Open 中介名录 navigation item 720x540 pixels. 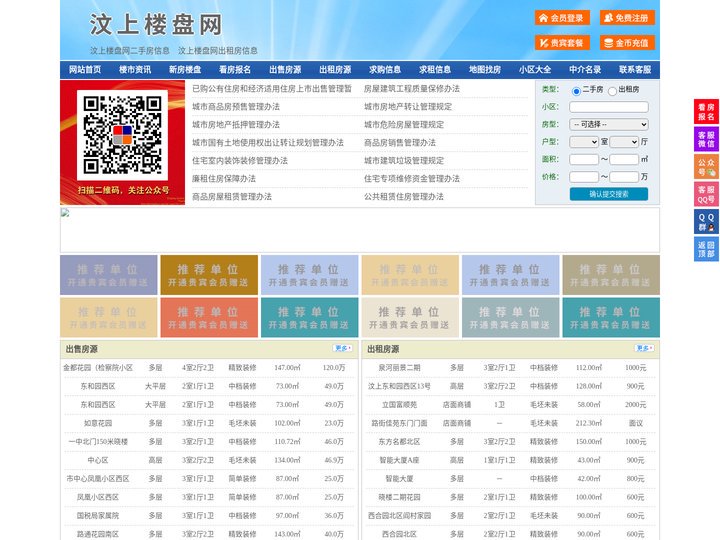[x=585, y=70]
